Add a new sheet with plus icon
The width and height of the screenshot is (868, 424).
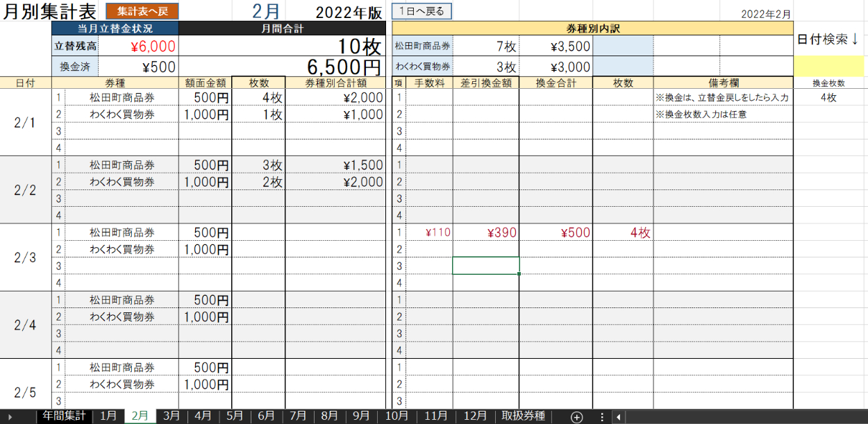point(576,416)
